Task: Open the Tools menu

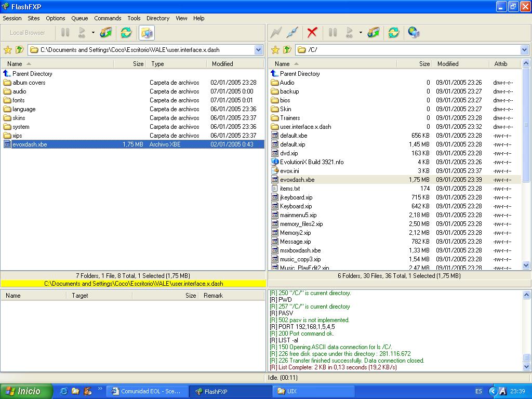Action: 134,18
